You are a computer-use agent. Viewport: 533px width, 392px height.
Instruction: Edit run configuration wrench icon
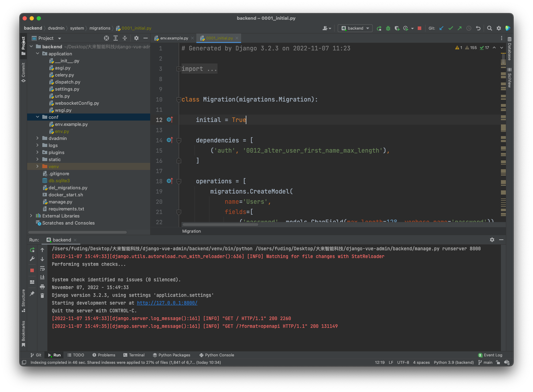coord(32,259)
